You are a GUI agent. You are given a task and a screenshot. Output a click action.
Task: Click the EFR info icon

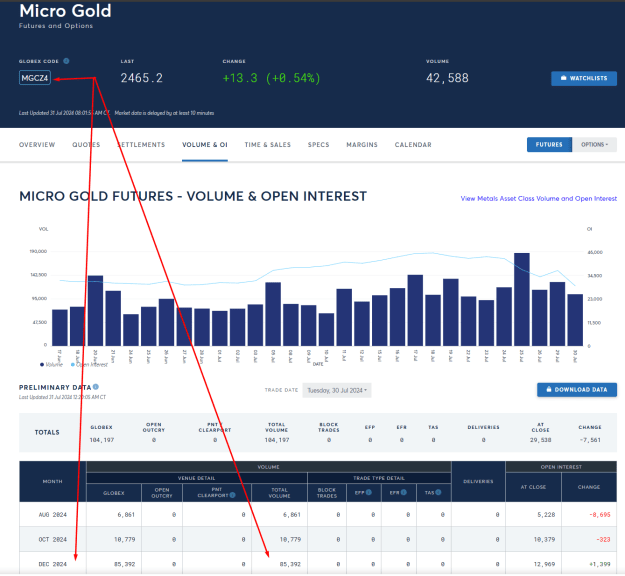coord(404,492)
